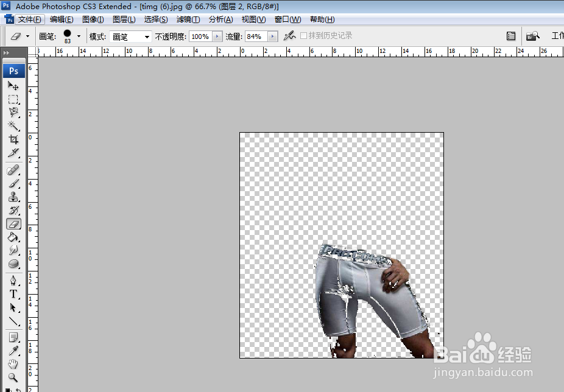The width and height of the screenshot is (564, 392).
Task: Click the opacity value field
Action: [201, 37]
